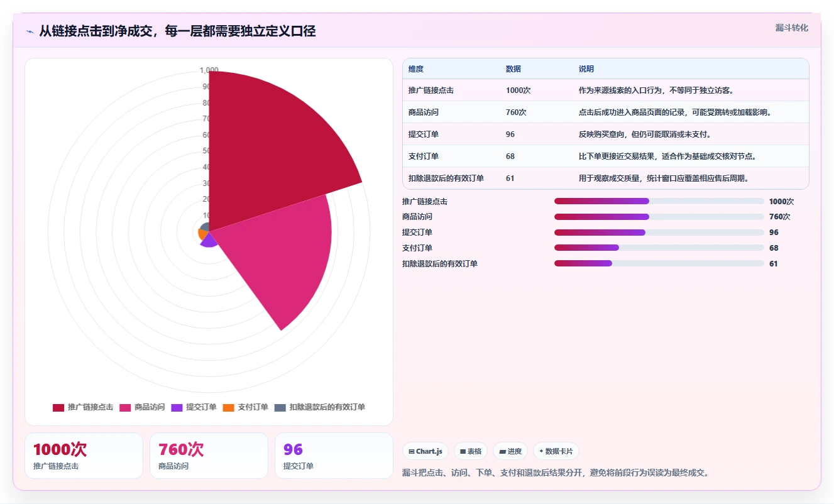Click the 61 value beside the bottom progress bar

pos(774,264)
